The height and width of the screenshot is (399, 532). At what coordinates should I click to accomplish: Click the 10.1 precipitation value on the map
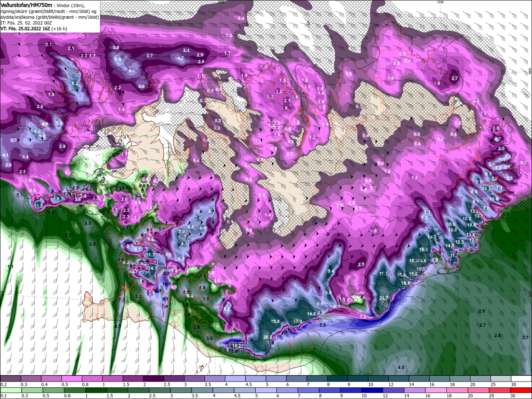point(167,284)
